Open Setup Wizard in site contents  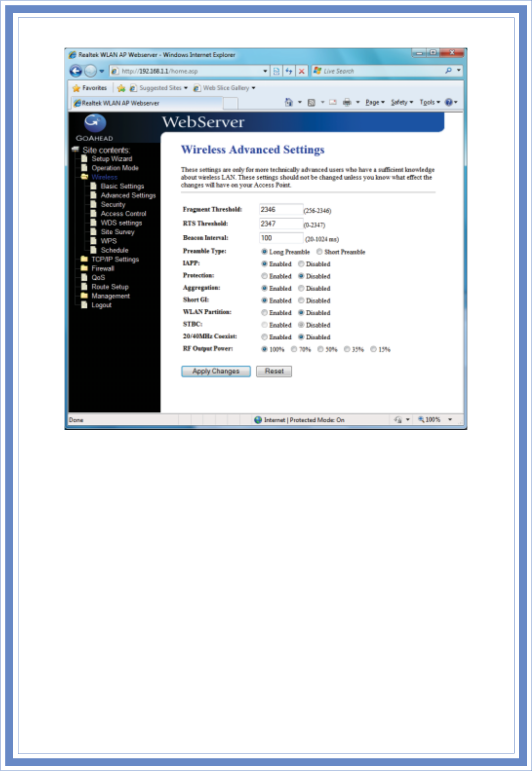[x=112, y=159]
